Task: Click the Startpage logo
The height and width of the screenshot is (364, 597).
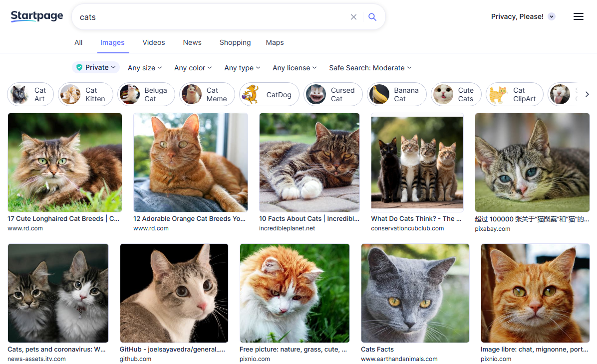Action: 36,16
